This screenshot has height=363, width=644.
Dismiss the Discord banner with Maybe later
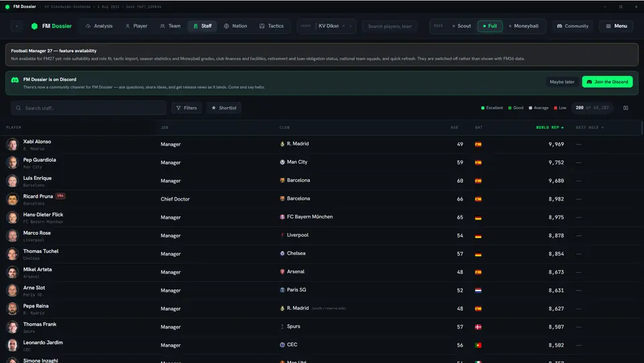point(562,82)
